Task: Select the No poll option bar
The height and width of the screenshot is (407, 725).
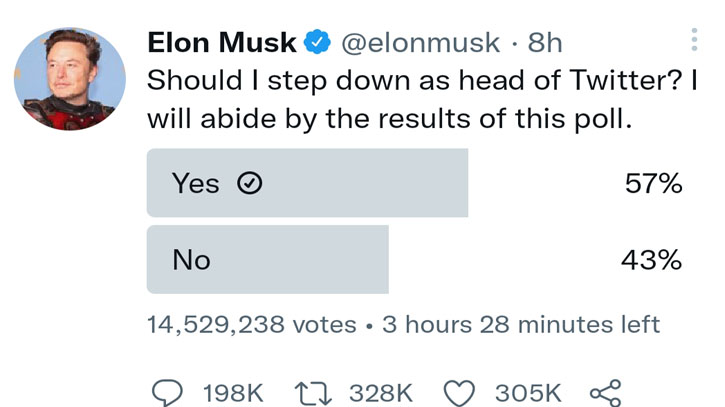Action: coord(267,260)
